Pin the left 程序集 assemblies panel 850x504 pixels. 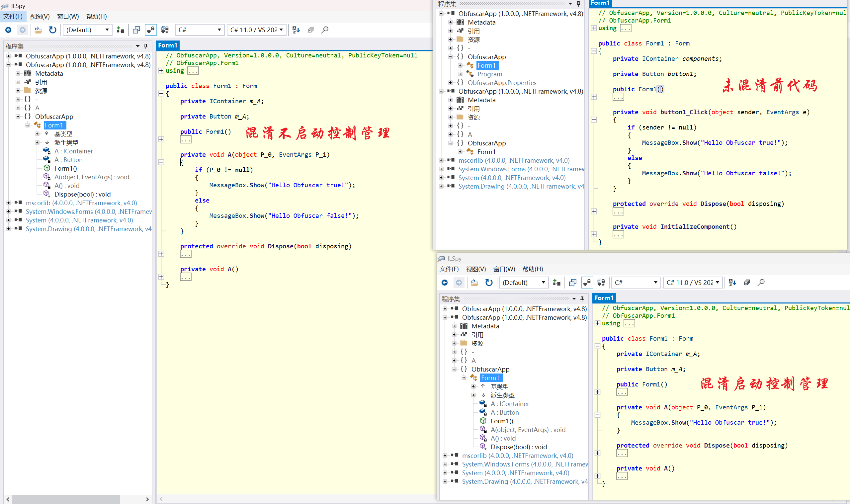[146, 46]
